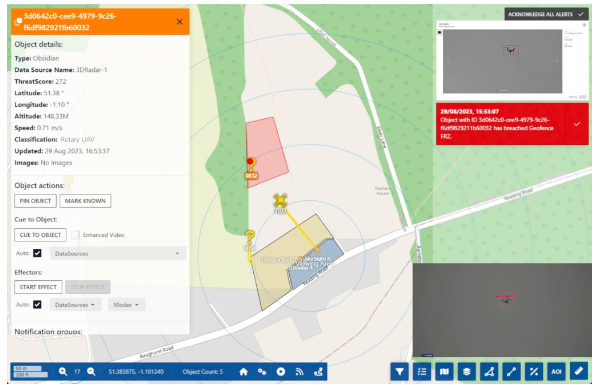Toggle Auto checkbox under Effectors
597x385 pixels.
click(37, 305)
